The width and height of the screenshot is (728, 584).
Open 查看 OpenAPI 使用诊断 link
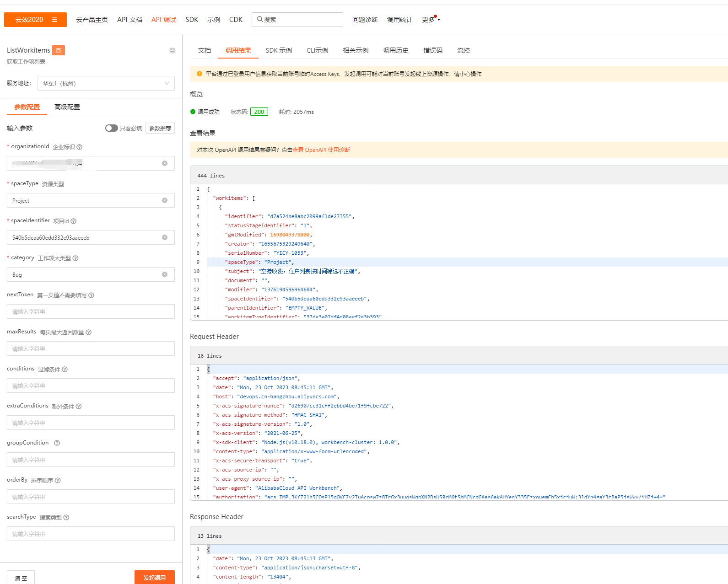point(321,150)
